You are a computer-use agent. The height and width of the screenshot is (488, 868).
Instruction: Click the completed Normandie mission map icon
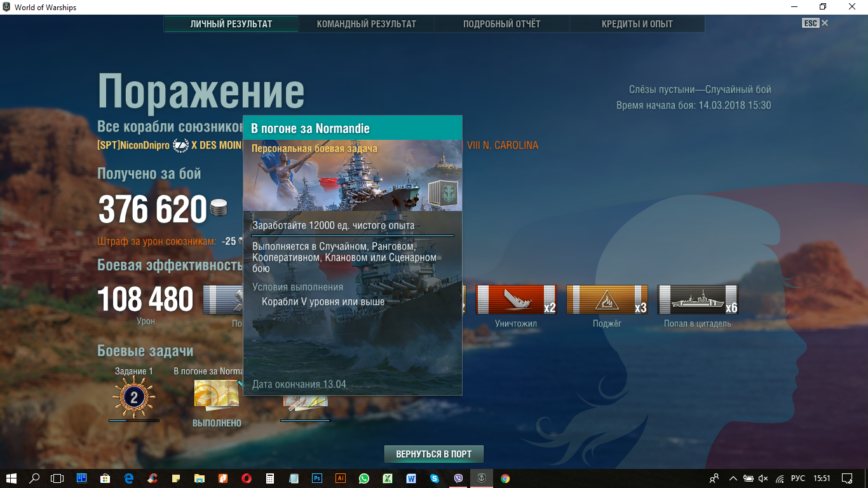[x=216, y=395]
